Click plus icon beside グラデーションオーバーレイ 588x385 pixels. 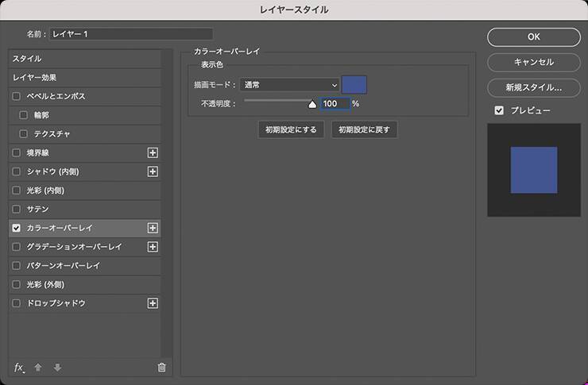(x=153, y=247)
